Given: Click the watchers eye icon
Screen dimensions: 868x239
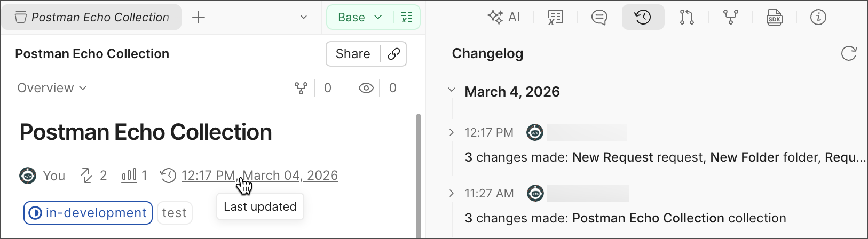Looking at the screenshot, I should [x=366, y=88].
